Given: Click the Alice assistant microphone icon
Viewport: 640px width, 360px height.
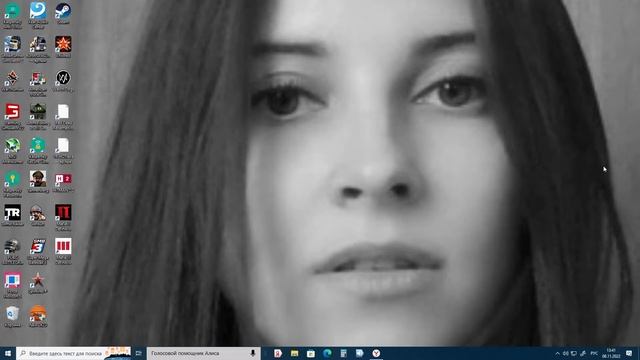Looking at the screenshot, I should click(x=253, y=353).
